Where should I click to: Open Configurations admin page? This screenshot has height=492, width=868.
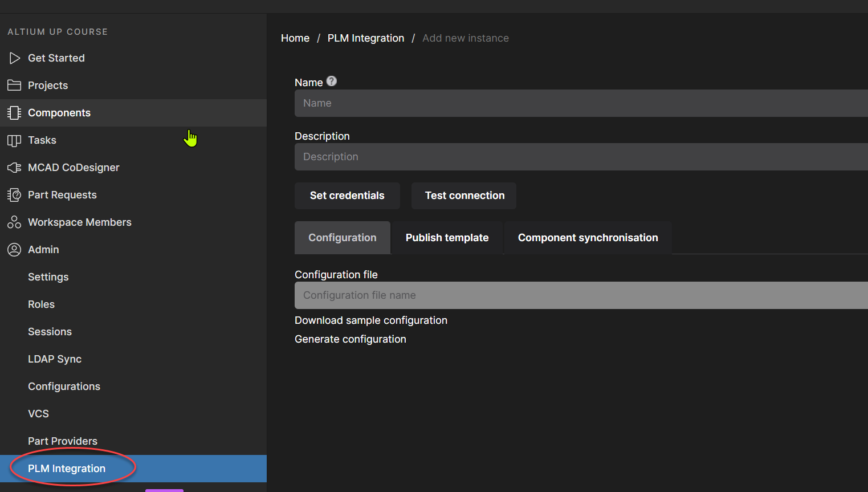pyautogui.click(x=133, y=387)
